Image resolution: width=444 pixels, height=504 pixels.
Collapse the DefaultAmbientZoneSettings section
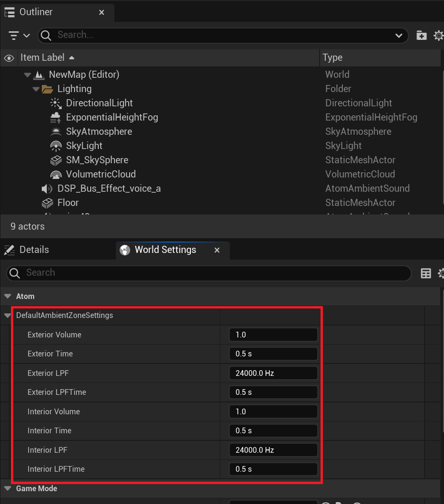8,316
